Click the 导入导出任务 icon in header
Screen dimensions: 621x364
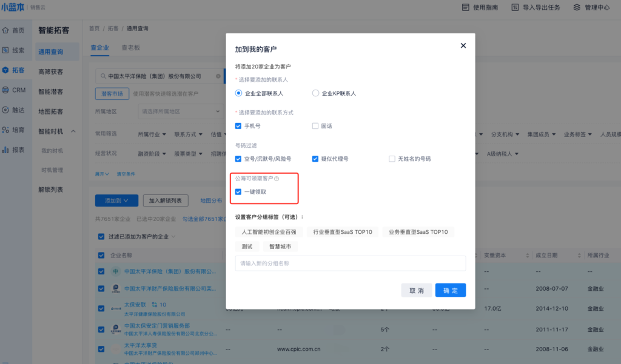[515, 7]
